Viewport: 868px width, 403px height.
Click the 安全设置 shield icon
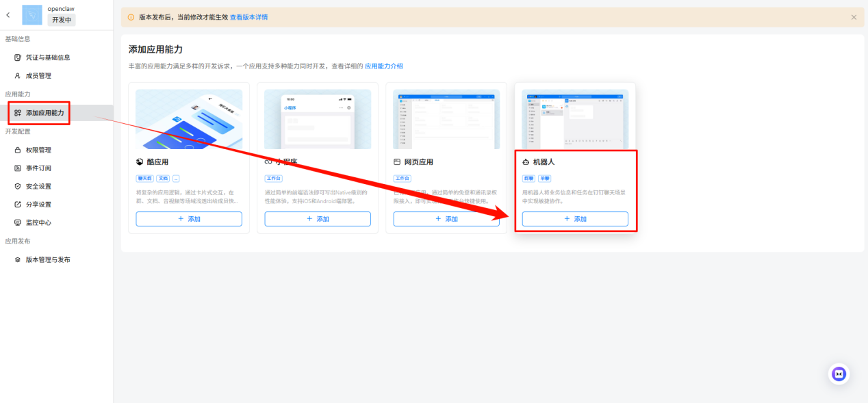click(18, 186)
